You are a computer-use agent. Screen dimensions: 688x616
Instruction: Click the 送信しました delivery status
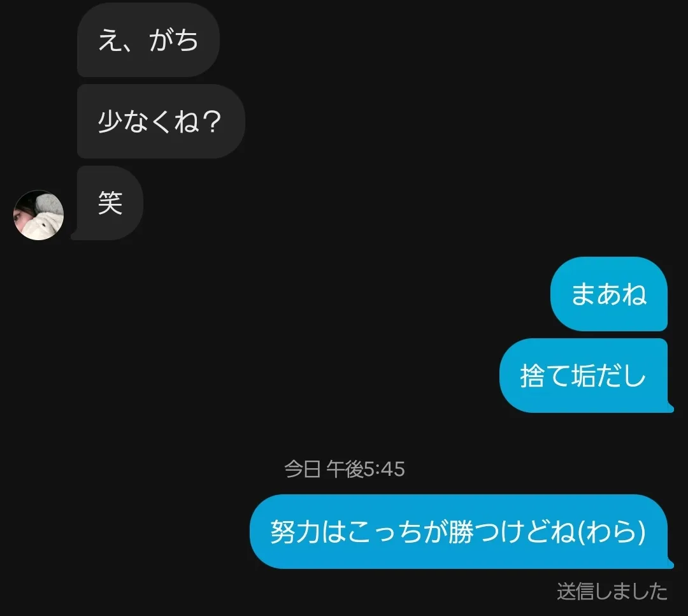612,591
